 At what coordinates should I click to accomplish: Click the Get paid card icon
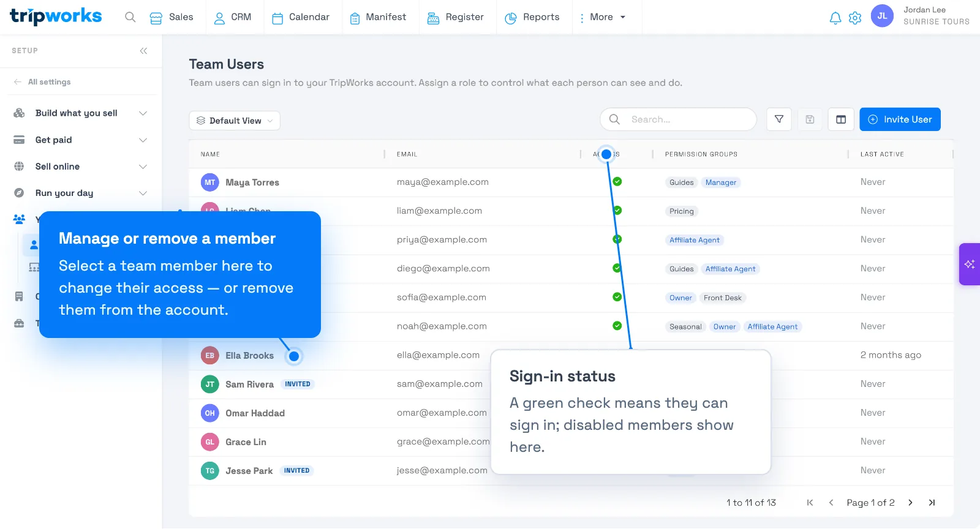(19, 140)
